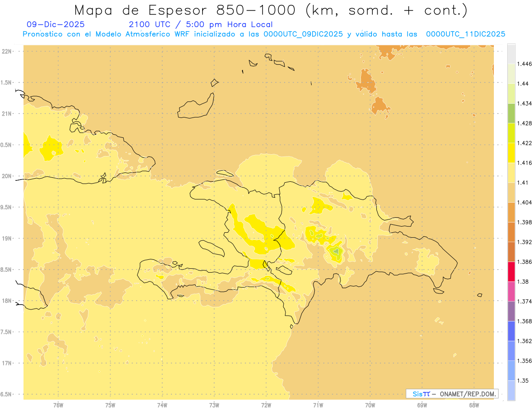
Task: Click the legend value 1.368
Action: coord(525,321)
